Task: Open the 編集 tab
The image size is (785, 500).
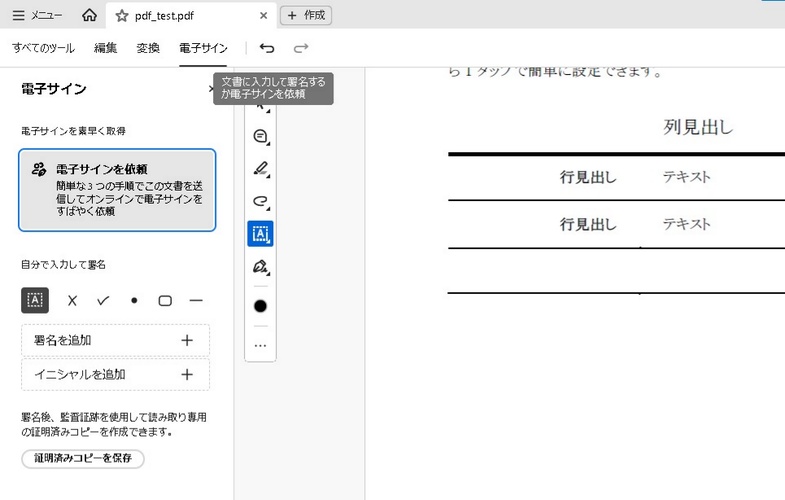Action: click(105, 48)
